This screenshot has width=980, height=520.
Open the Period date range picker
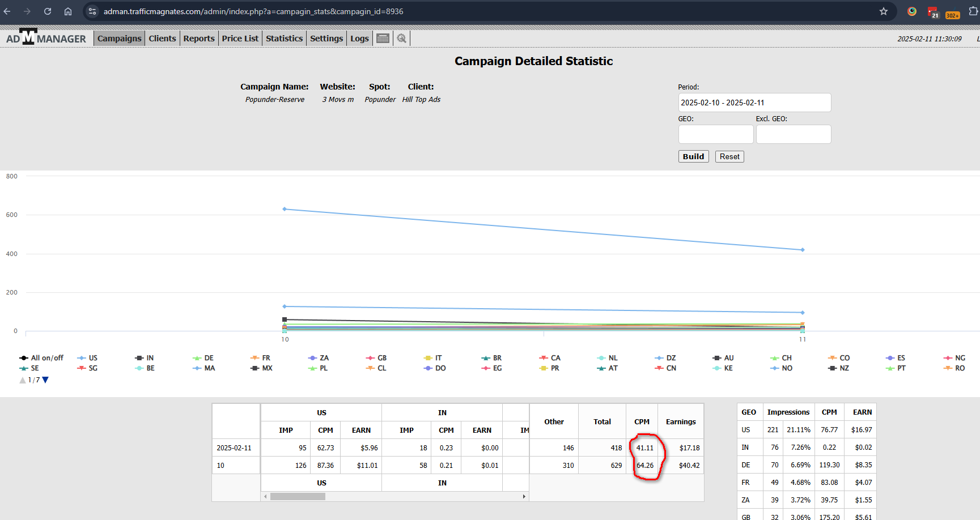pos(754,103)
